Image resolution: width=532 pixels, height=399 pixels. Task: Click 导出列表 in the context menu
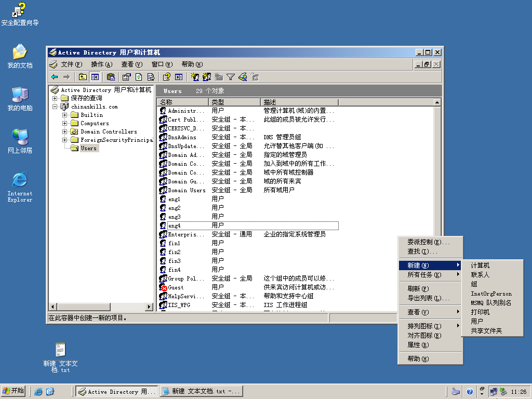430,298
